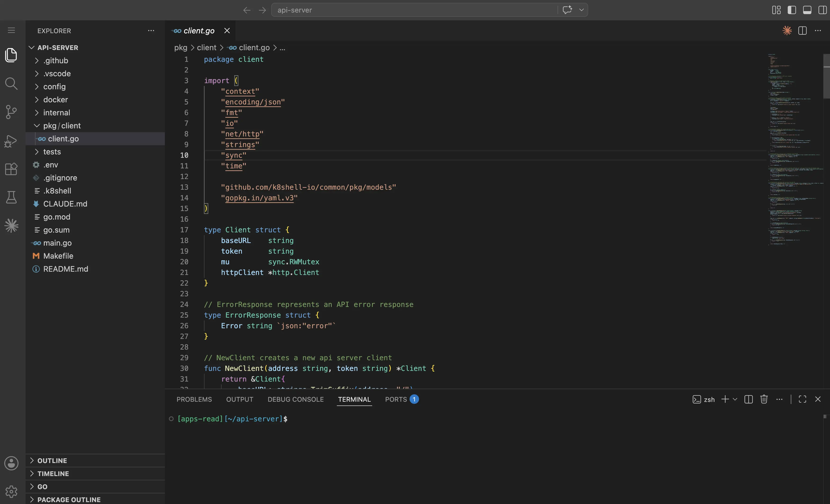Viewport: 830px width, 504px height.
Task: Go back using the left arrow
Action: pos(247,10)
